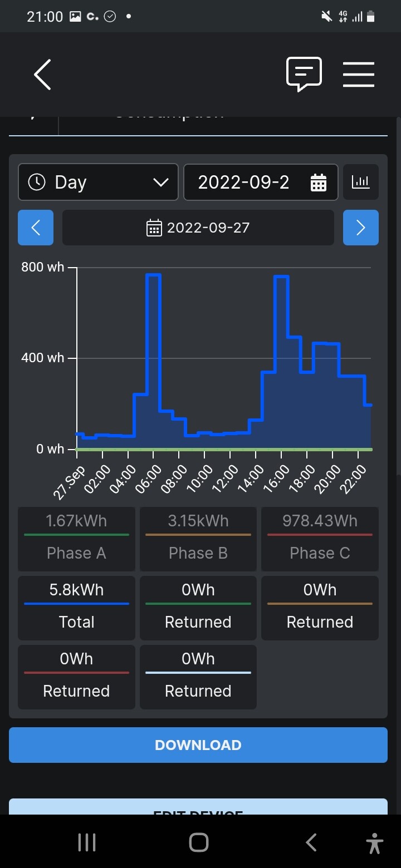
Task: Open the 2022-09-2 date picker field
Action: pyautogui.click(x=261, y=182)
